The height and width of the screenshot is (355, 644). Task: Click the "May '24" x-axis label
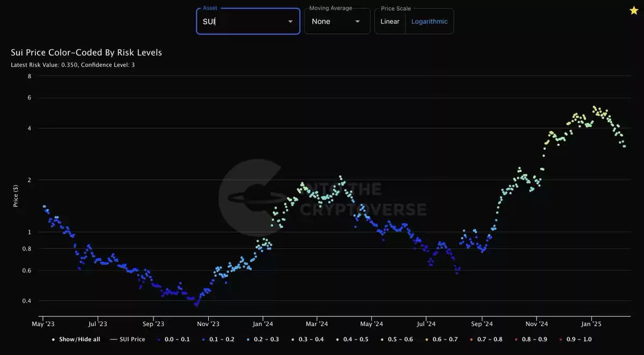pyautogui.click(x=371, y=324)
